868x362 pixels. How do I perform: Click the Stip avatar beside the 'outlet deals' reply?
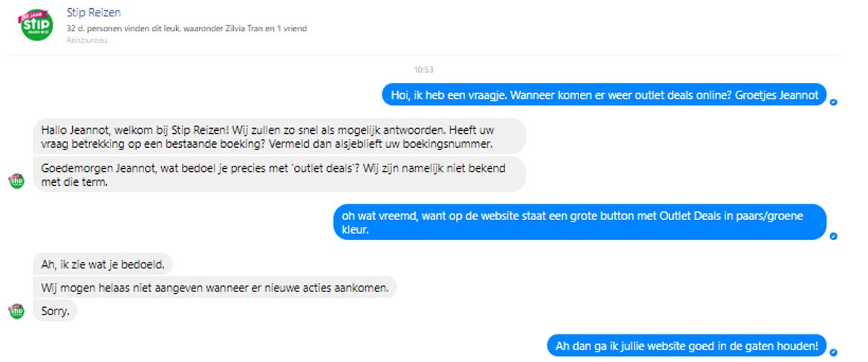point(16,181)
